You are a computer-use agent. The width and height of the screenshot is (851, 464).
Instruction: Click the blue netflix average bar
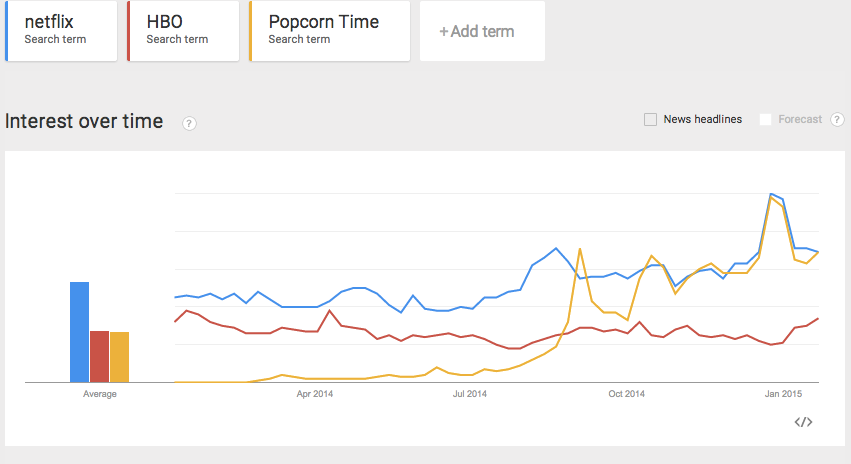[x=79, y=332]
